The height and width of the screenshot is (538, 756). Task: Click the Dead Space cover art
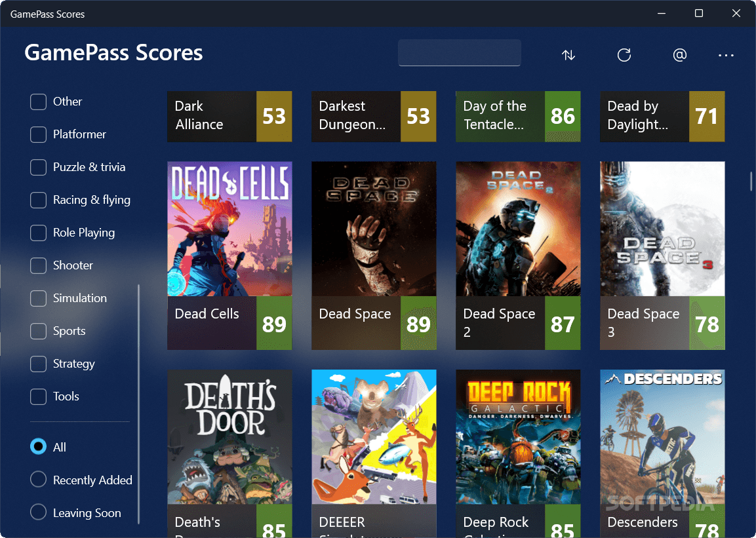[374, 229]
